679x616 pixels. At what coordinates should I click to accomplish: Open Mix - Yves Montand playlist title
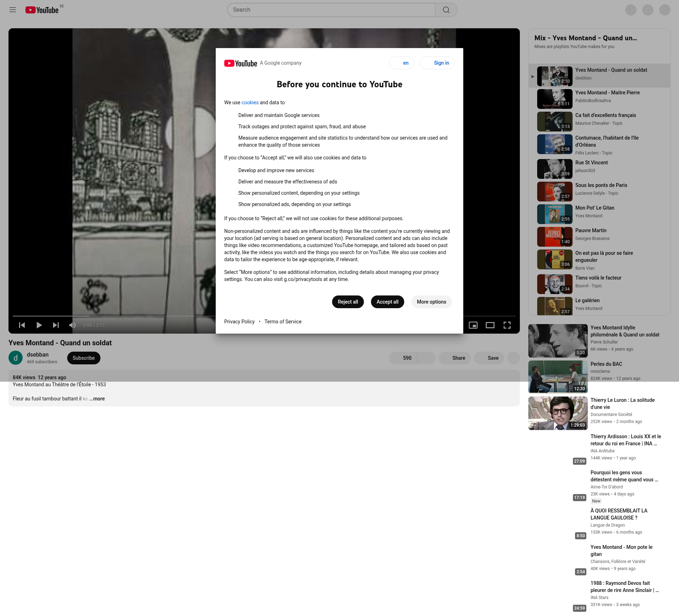(x=586, y=38)
